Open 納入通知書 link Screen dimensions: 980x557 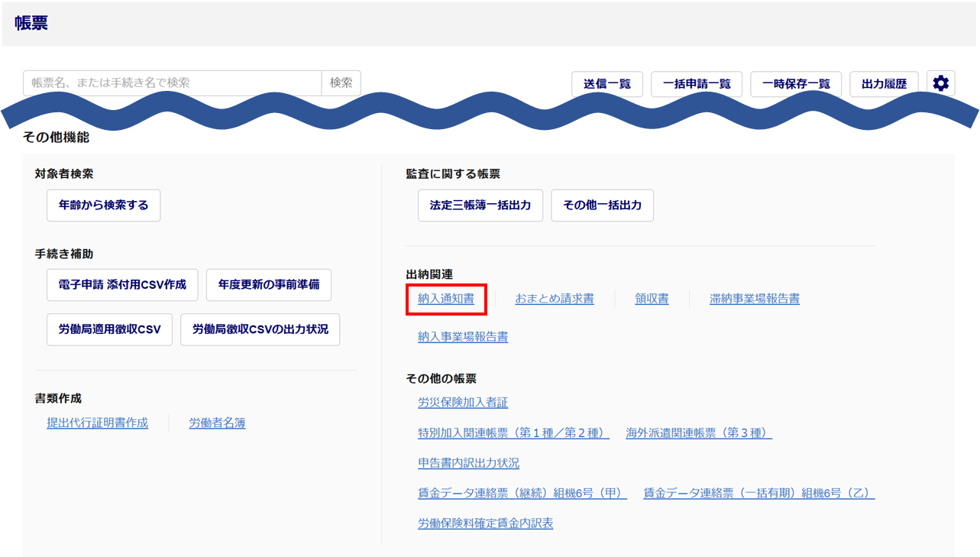click(446, 299)
